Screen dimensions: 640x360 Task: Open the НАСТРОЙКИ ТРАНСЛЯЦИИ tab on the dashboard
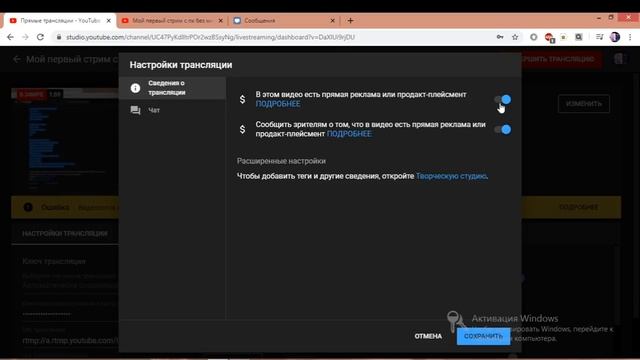point(65,233)
